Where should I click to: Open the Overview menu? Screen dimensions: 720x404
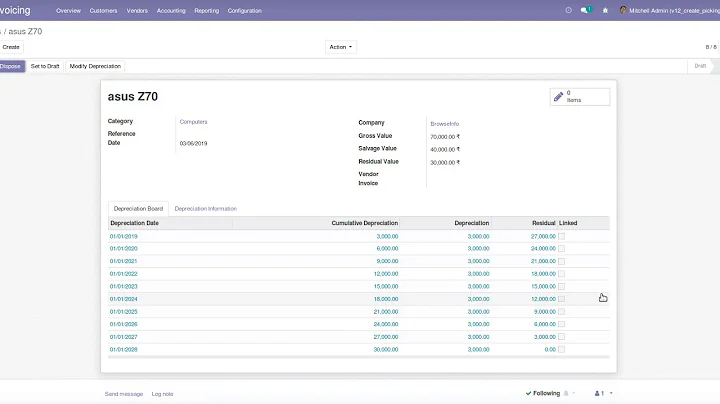tap(68, 11)
